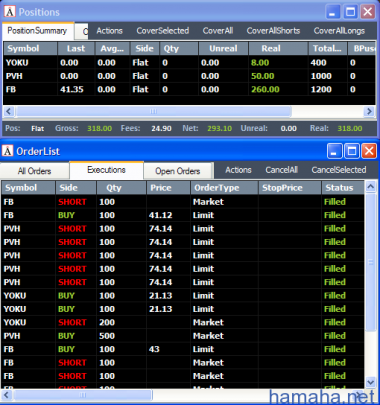
Task: Click the OrderList vertical scrollbar thumb
Action: pyautogui.click(x=371, y=262)
